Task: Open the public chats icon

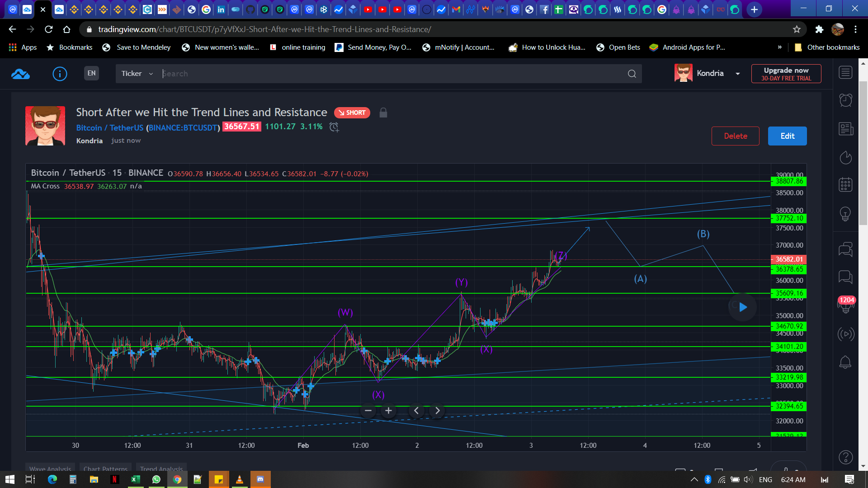Action: pyautogui.click(x=845, y=249)
